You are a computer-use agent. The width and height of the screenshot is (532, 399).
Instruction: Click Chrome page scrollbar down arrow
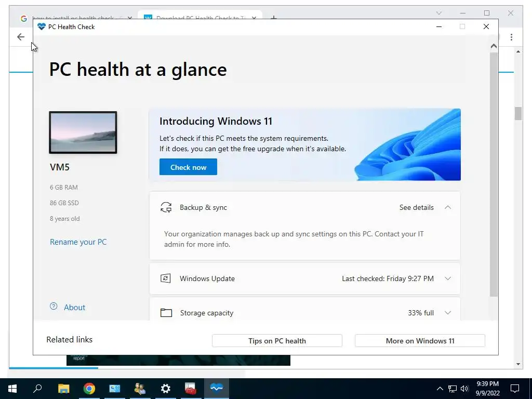(518, 364)
